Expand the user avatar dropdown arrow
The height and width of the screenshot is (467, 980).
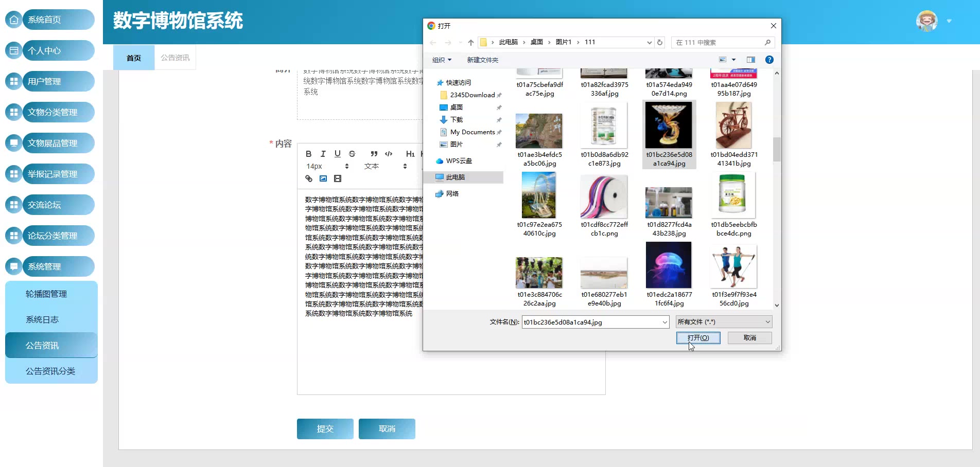[x=949, y=21]
